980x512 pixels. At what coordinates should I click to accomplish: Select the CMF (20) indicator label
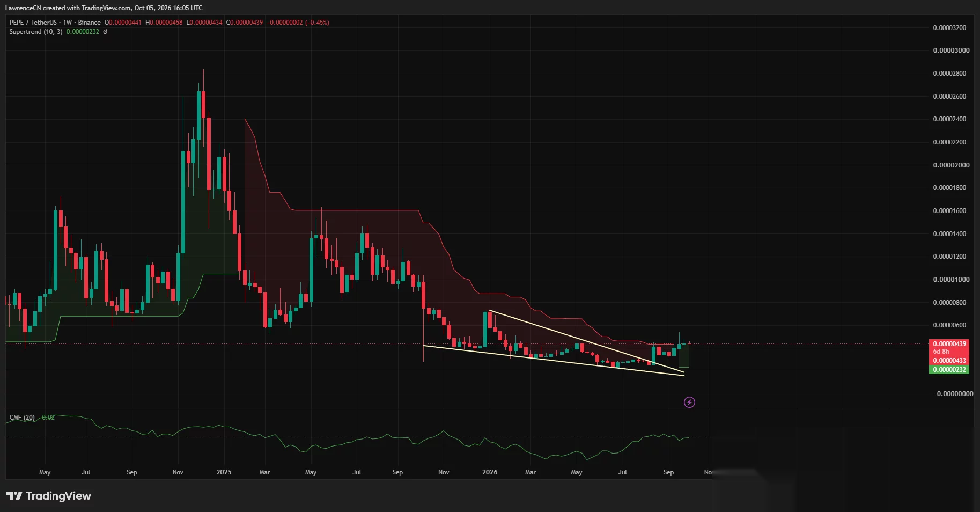click(x=22, y=418)
